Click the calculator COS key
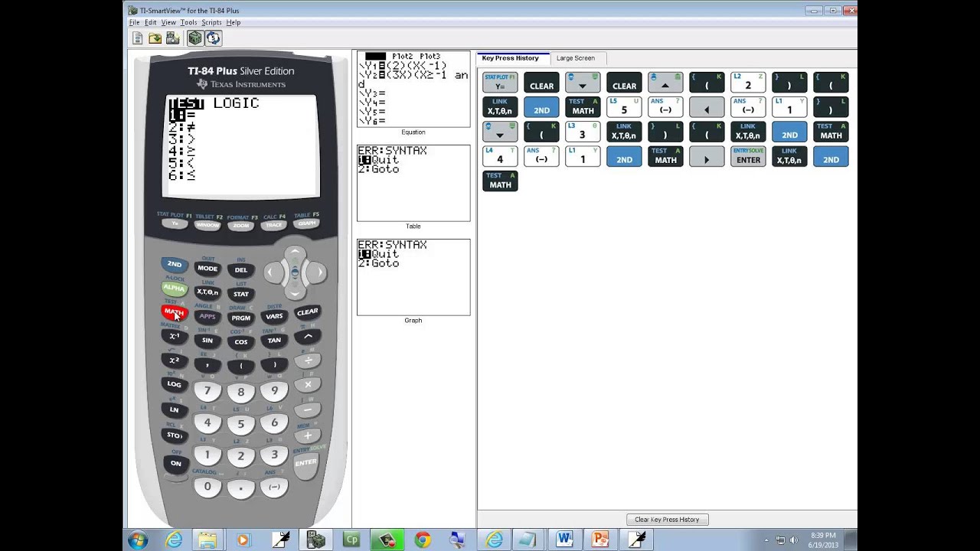Screen dimensions: 980x551 pos(241,342)
